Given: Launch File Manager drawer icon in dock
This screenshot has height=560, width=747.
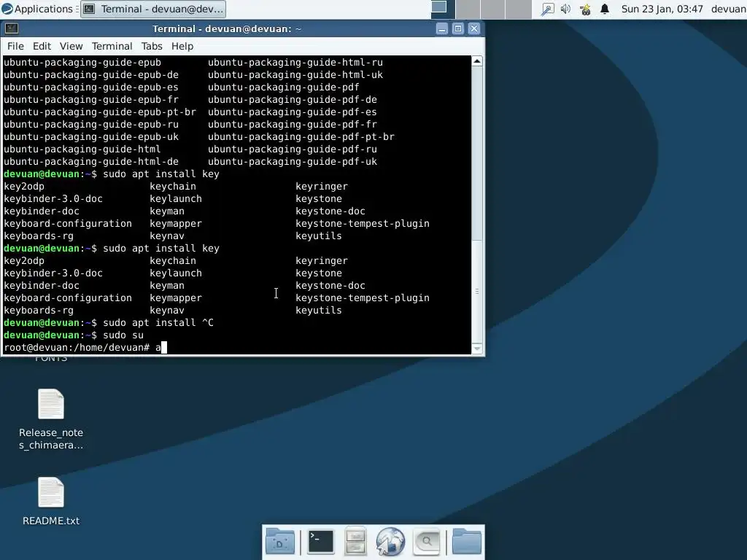Looking at the screenshot, I should click(x=355, y=542).
